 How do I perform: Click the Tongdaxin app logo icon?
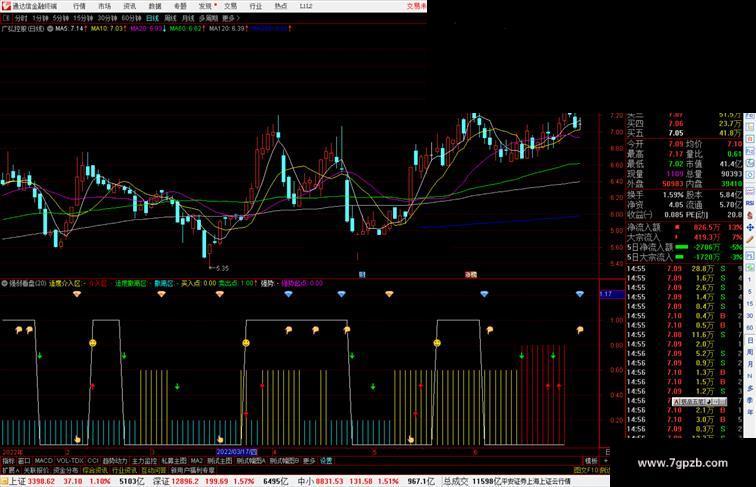coord(6,6)
